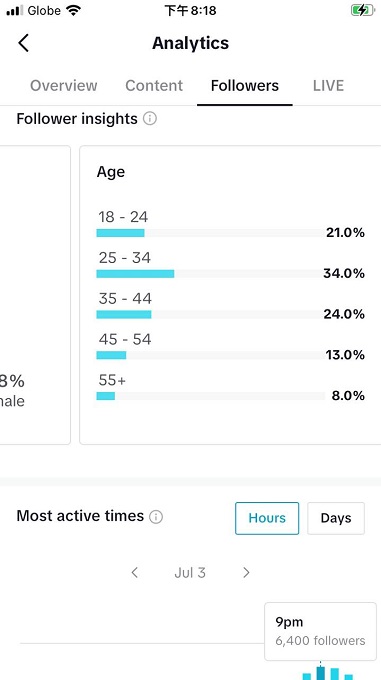Open Follower insights info icon
This screenshot has height=680, width=381.
coord(150,118)
